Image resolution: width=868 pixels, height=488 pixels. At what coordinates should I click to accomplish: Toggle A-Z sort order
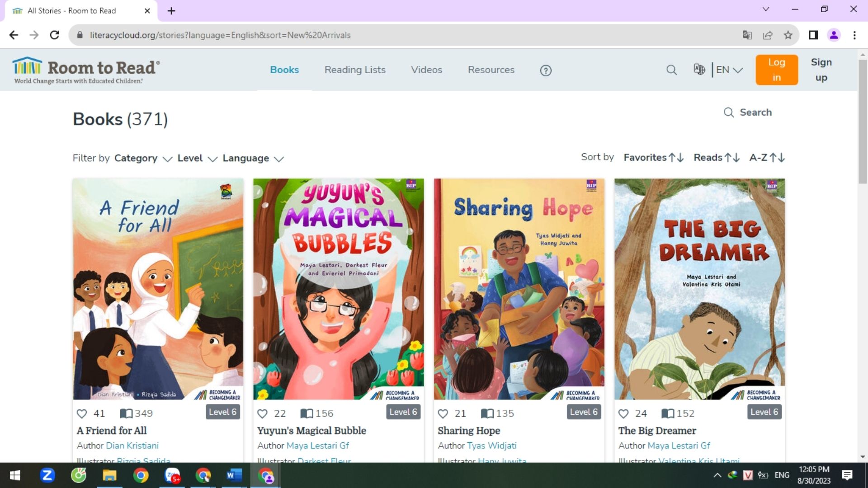(x=767, y=158)
